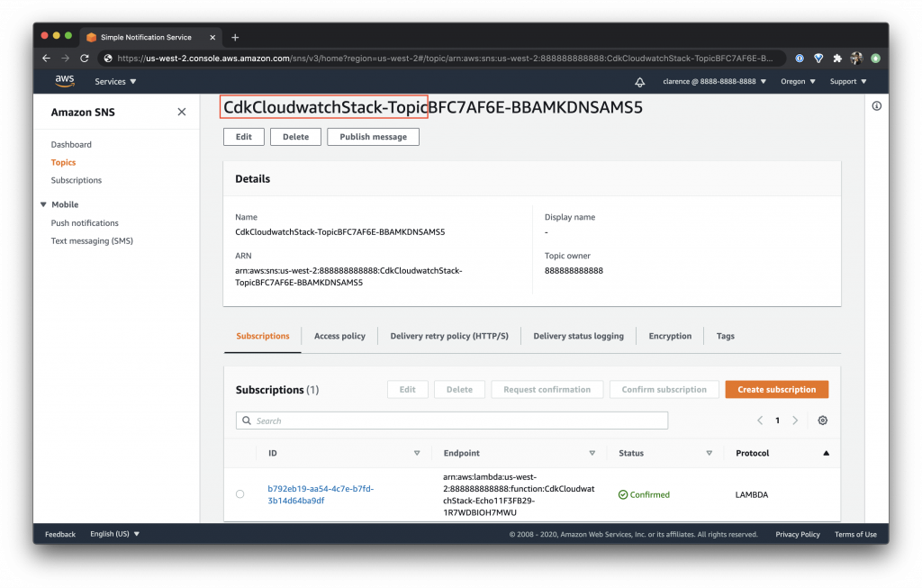Screen dimensions: 922x588
Task: Click the AWS logo
Action: click(x=65, y=81)
